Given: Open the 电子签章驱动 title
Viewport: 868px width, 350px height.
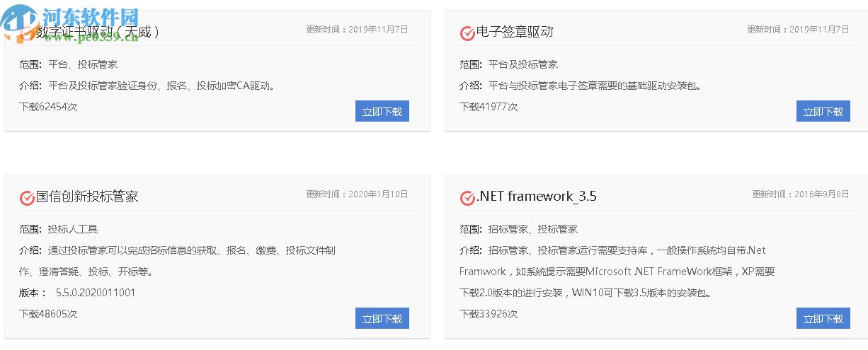Looking at the screenshot, I should 515,32.
